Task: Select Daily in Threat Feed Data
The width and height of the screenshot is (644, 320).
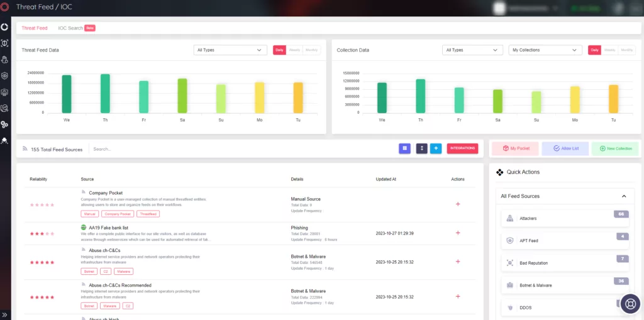Action: click(280, 50)
